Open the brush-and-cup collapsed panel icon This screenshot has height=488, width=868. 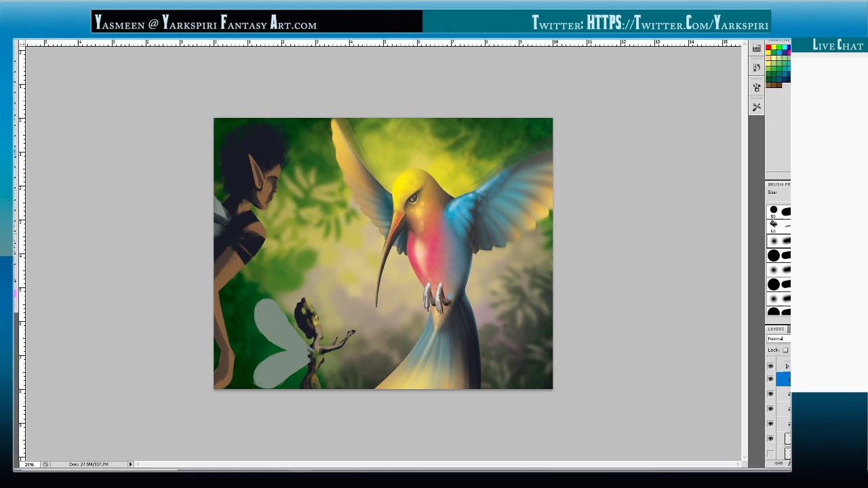(757, 87)
